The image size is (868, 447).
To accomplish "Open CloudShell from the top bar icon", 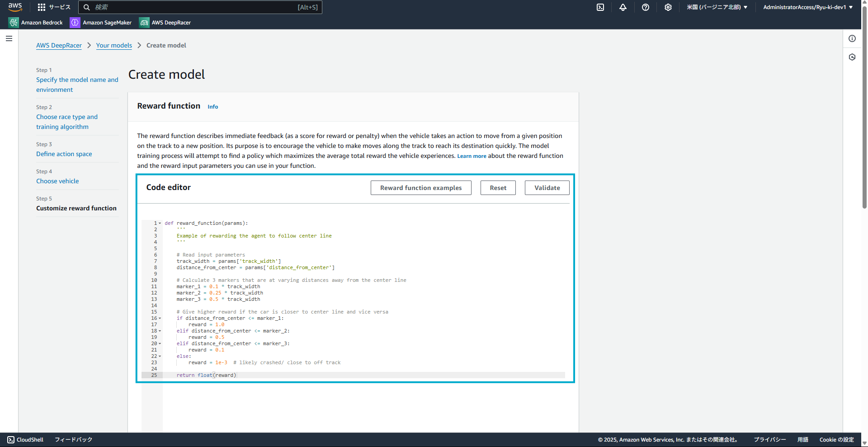I will 600,7.
